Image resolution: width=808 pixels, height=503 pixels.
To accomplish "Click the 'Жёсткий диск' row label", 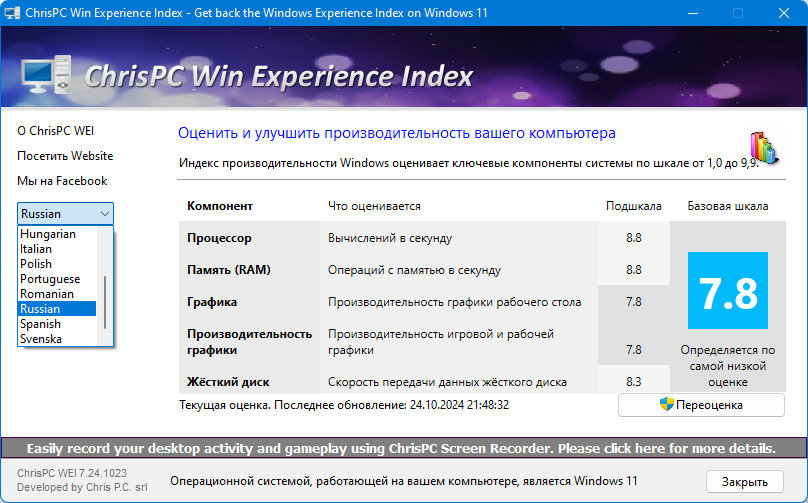I will click(x=228, y=382).
